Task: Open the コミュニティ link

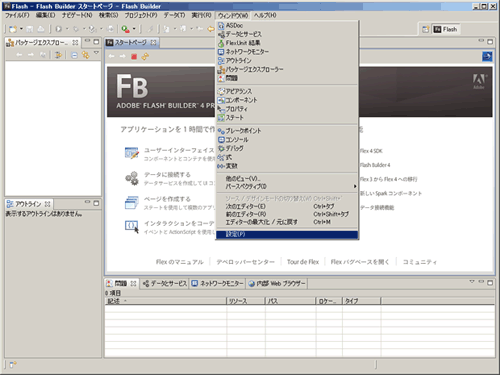Action: pyautogui.click(x=420, y=262)
